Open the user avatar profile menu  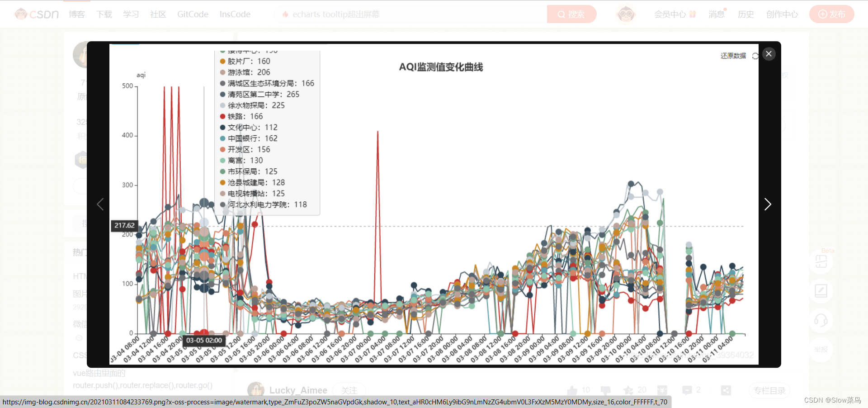point(626,14)
